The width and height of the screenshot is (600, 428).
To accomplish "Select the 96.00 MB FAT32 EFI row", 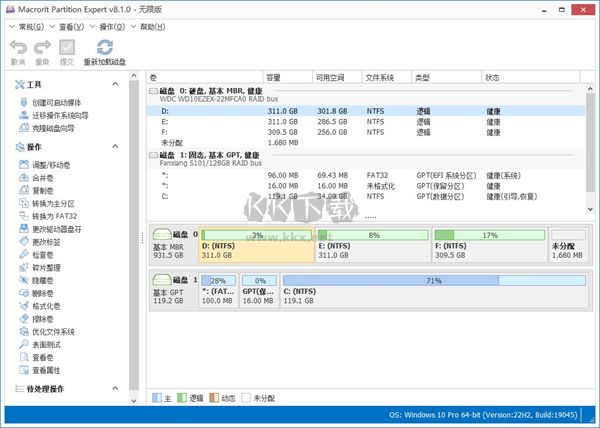I will (x=366, y=175).
